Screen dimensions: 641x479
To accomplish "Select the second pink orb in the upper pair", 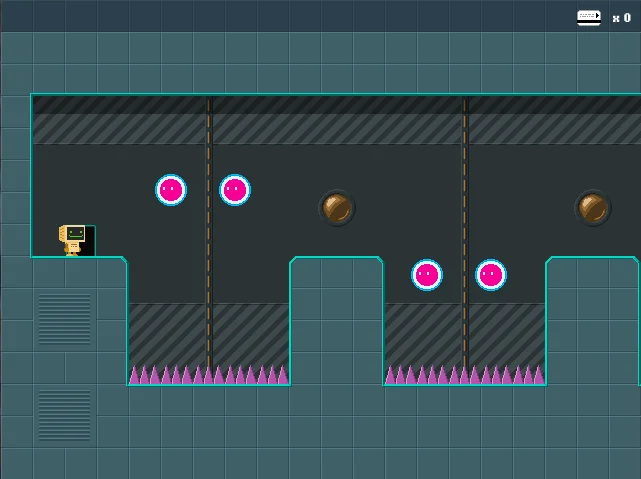I will pyautogui.click(x=235, y=190).
